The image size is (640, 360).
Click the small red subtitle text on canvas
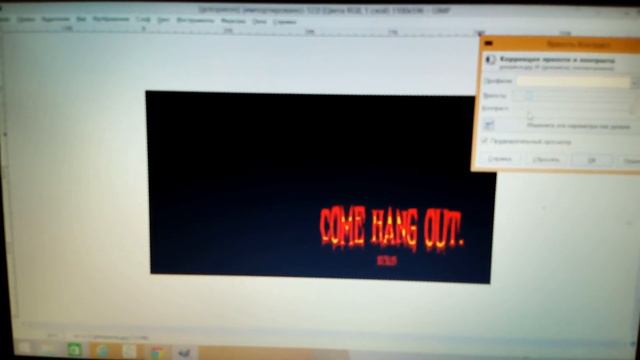pos(387,261)
